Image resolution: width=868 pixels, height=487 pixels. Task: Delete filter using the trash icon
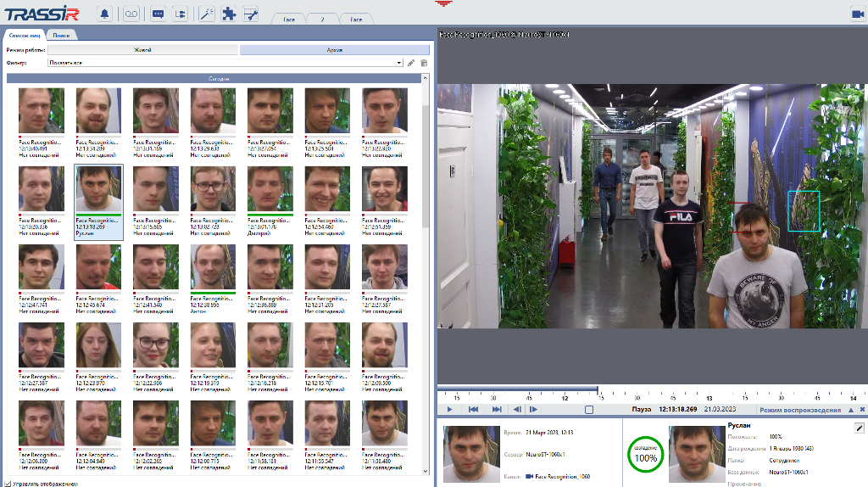tap(424, 63)
